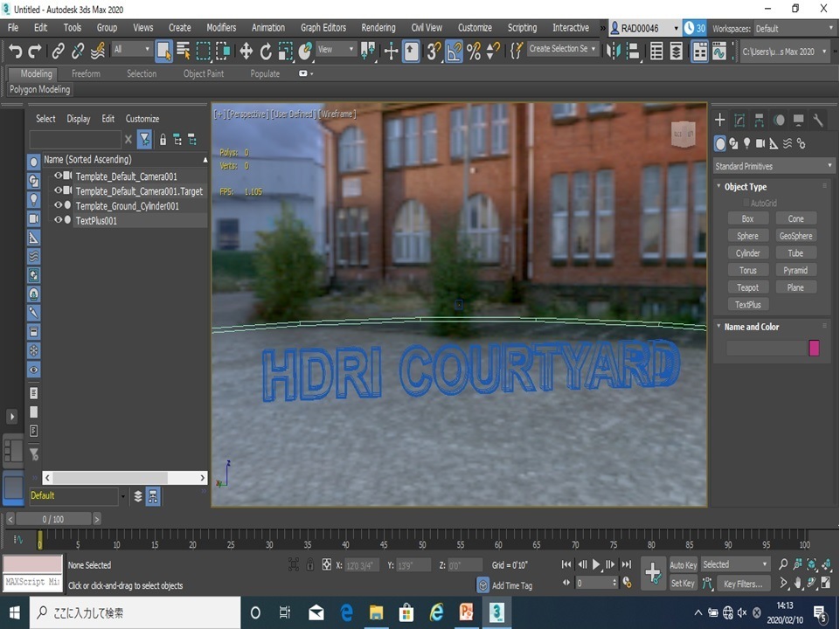The image size is (840, 629).
Task: Click the GeoSphere button
Action: pos(795,236)
